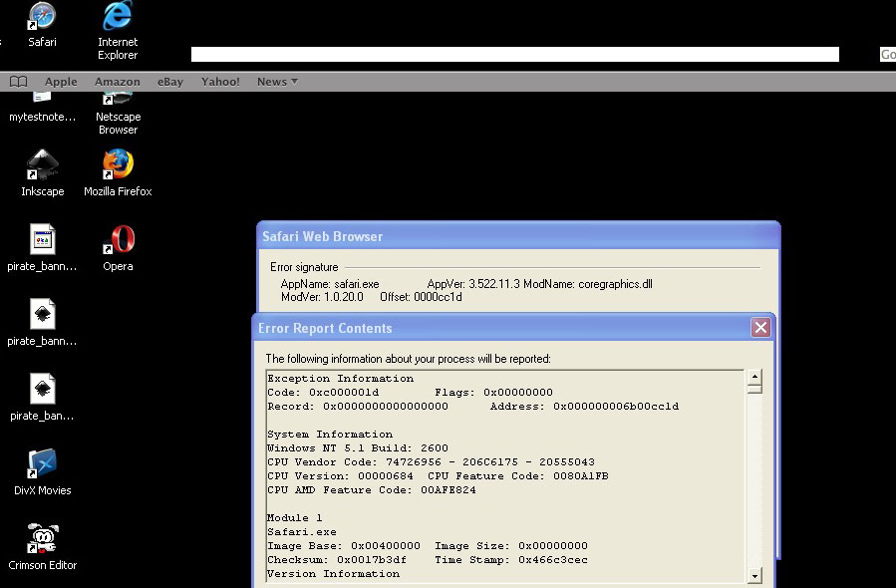The width and height of the screenshot is (896, 588).
Task: Launch Crimson Editor from desktop
Action: click(x=42, y=547)
